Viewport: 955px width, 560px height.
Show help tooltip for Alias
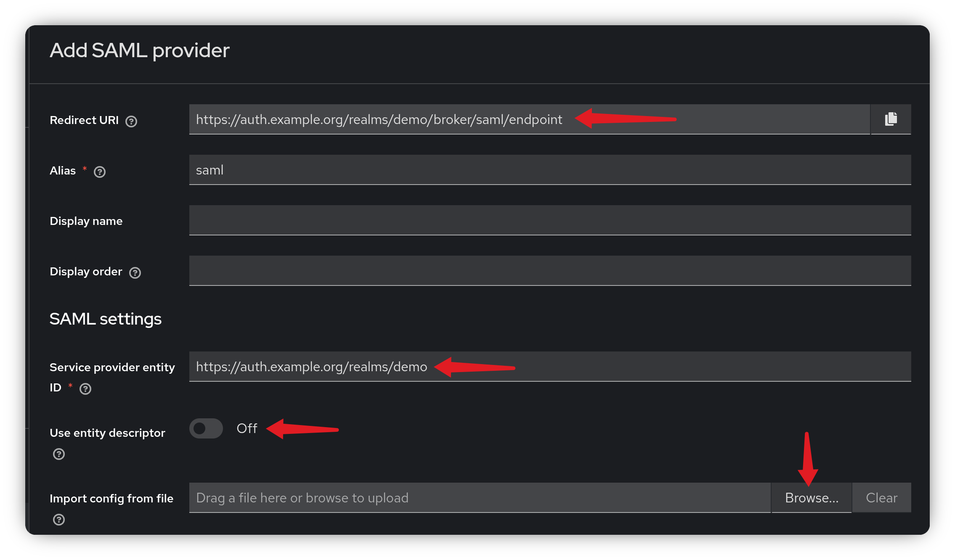100,172
